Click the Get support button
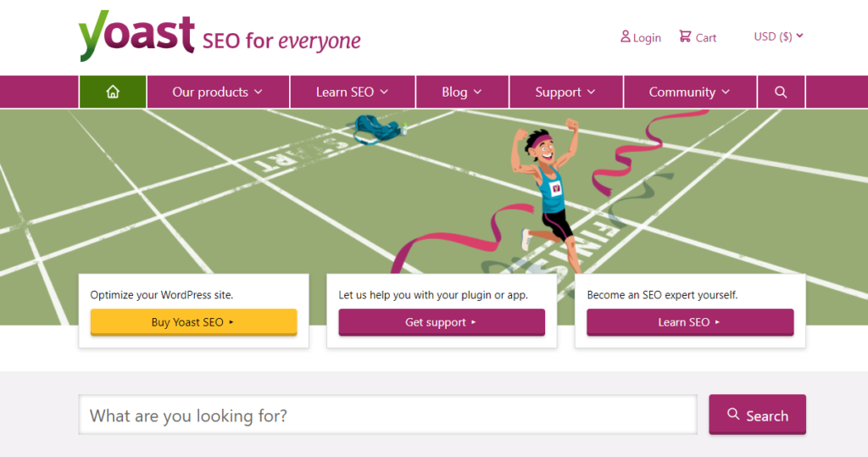This screenshot has width=868, height=457. pyautogui.click(x=442, y=322)
